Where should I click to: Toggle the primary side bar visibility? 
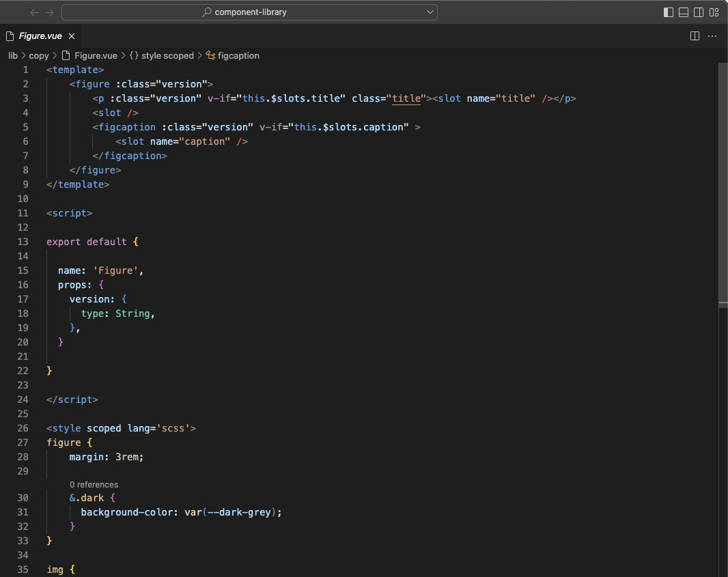[668, 12]
